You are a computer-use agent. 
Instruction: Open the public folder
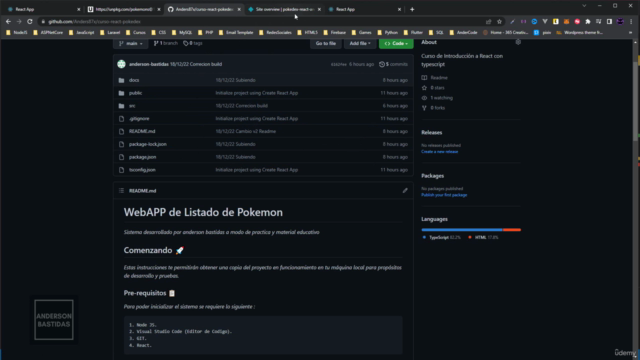[136, 93]
